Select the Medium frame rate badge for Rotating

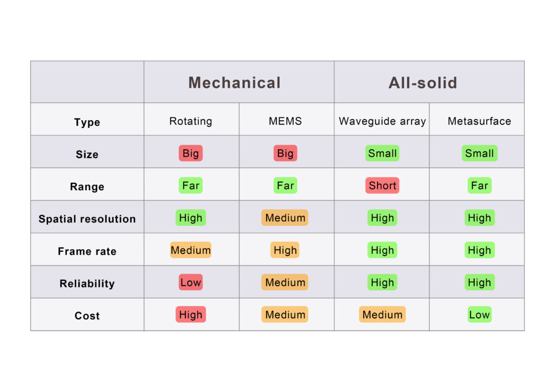pyautogui.click(x=191, y=250)
